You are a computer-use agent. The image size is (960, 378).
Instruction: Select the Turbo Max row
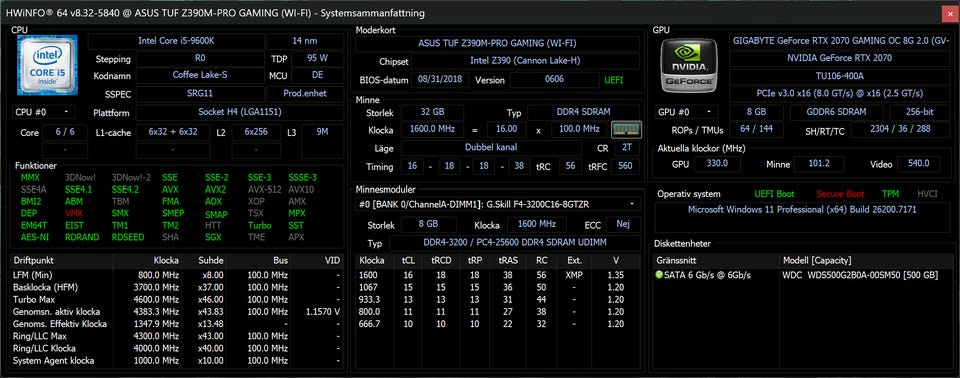[x=176, y=299]
